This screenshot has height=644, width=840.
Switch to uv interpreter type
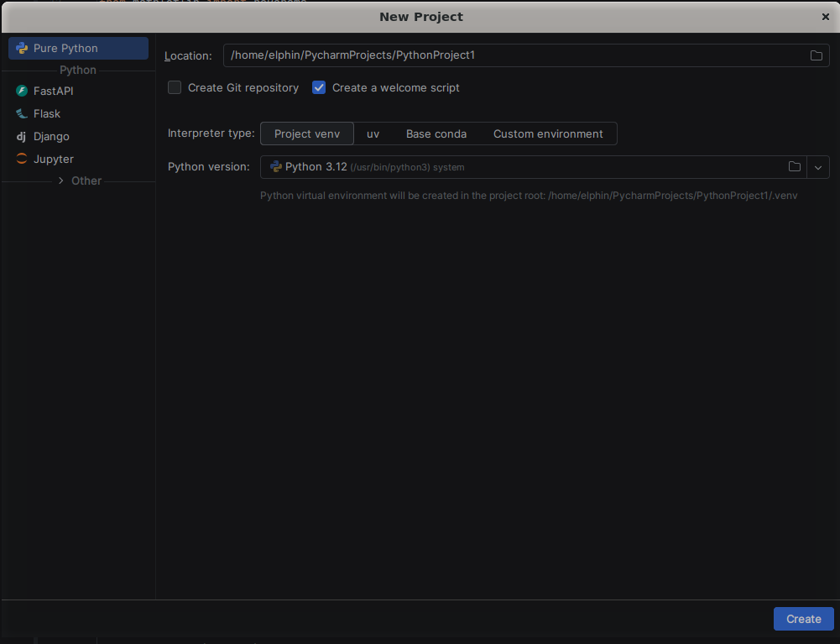point(373,134)
